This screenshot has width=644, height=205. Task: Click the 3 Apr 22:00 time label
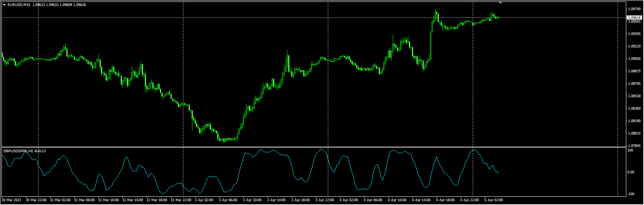[324, 200]
